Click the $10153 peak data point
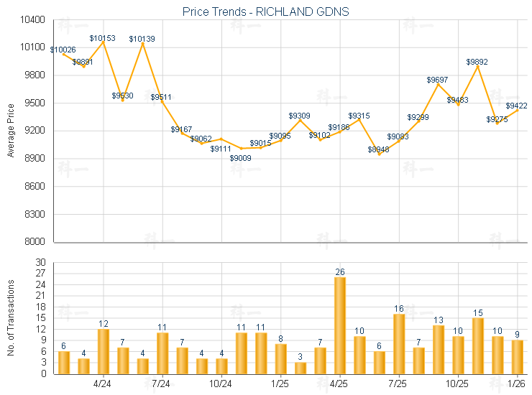This screenshot has height=395, width=532. point(103,42)
